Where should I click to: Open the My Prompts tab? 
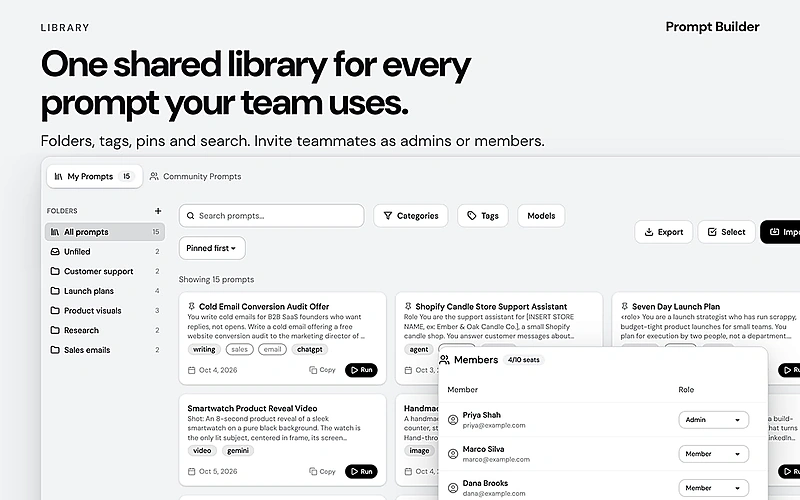point(94,177)
